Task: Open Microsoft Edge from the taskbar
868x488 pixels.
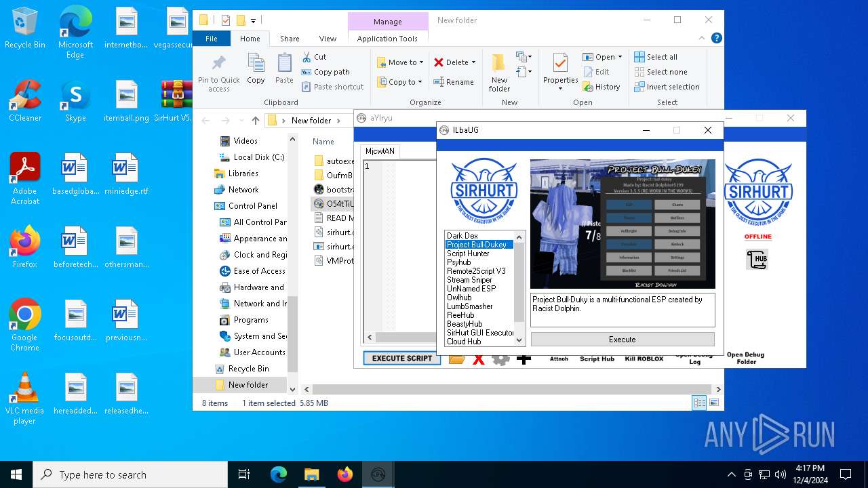Action: 279,474
